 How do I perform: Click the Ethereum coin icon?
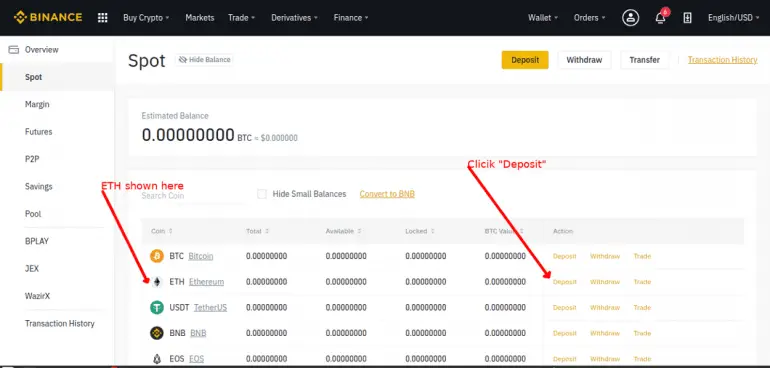coord(157,282)
